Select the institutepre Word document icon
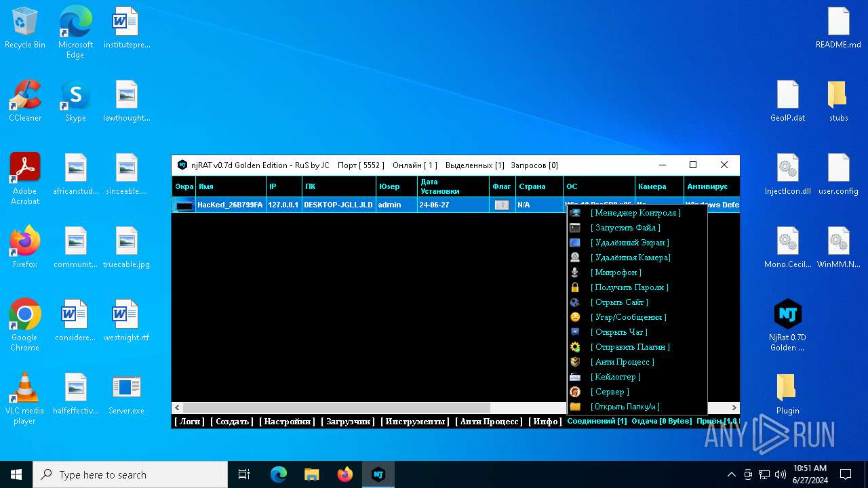This screenshot has height=488, width=868. [126, 27]
